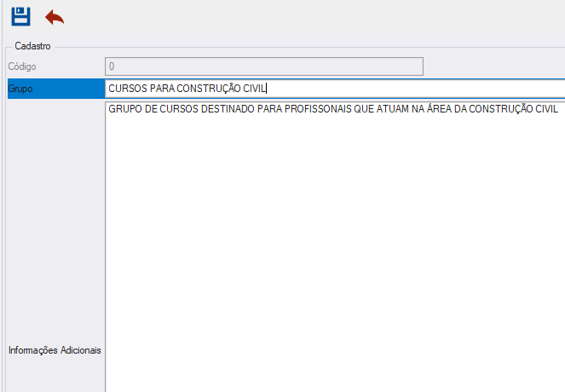Click the disabled Código input field
The height and width of the screenshot is (392, 565).
[264, 66]
